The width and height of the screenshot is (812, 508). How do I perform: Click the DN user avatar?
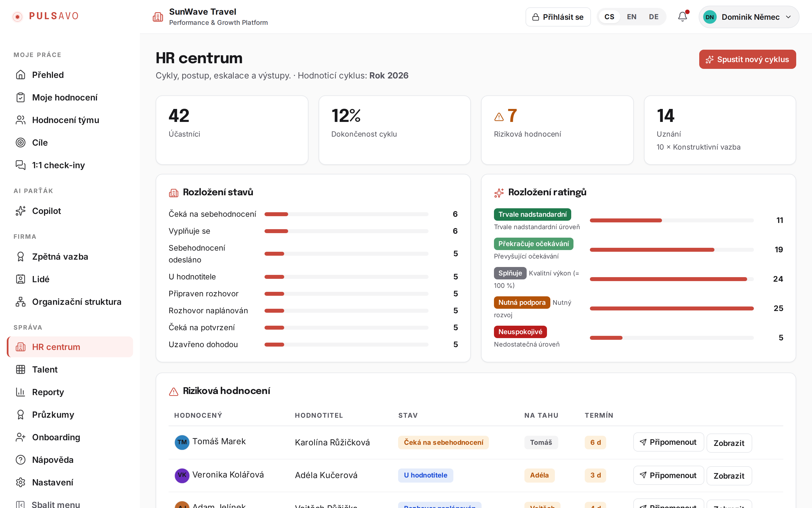point(710,17)
